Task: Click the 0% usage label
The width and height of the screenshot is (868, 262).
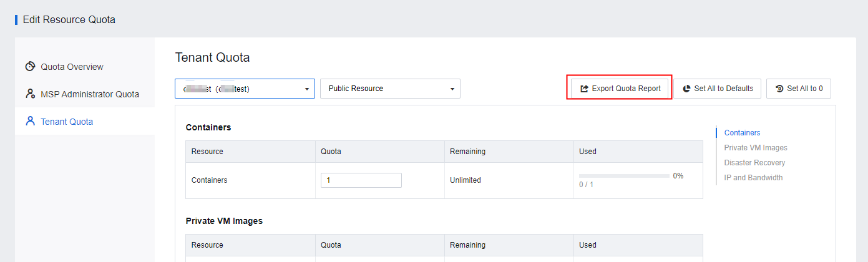Action: coord(678,176)
